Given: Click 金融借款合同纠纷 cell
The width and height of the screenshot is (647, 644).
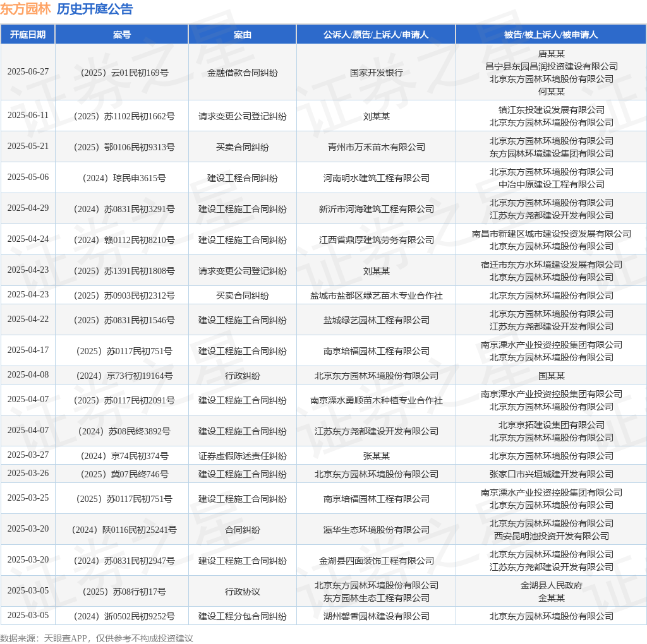Looking at the screenshot, I should 242,73.
